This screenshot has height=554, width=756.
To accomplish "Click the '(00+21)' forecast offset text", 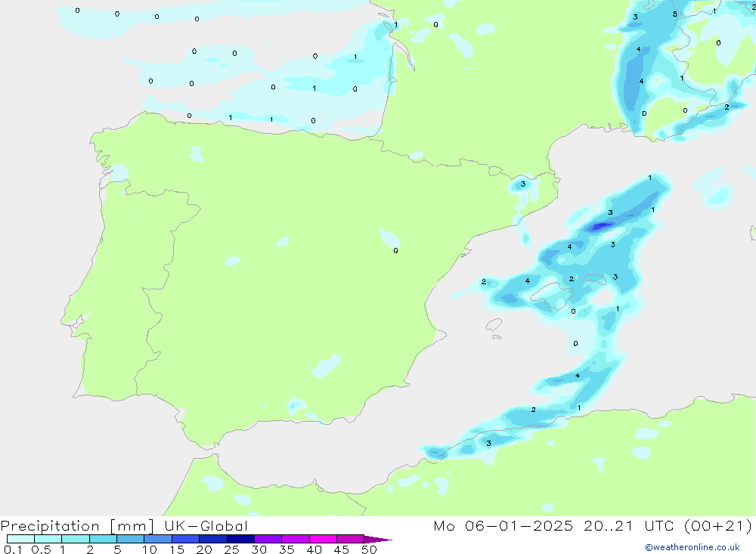I will click(718, 525).
